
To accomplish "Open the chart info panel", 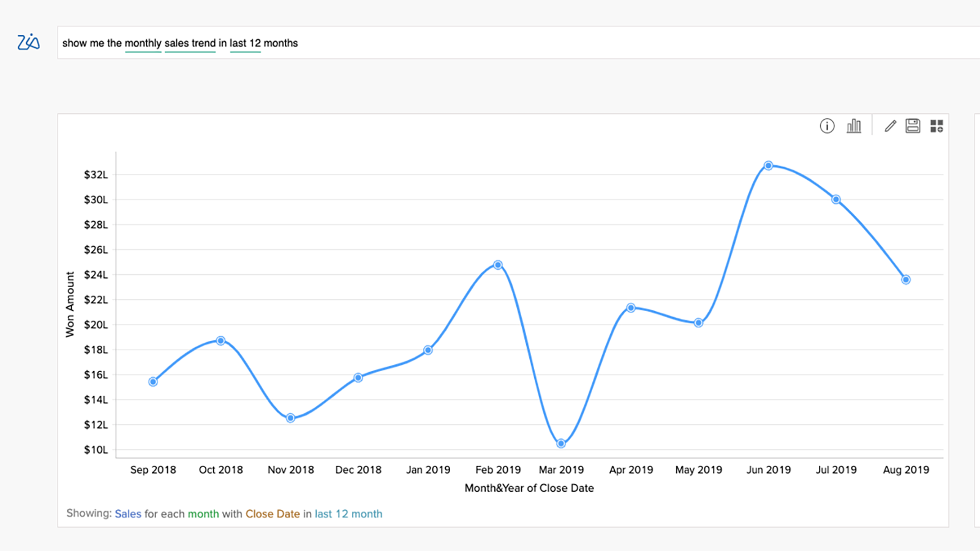I will (x=827, y=126).
